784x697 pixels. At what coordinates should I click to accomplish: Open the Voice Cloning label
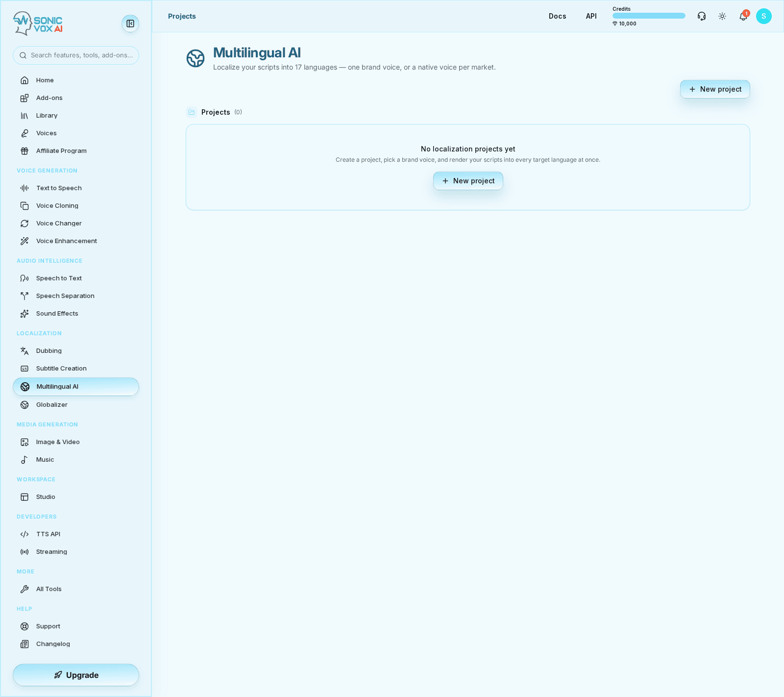click(57, 206)
